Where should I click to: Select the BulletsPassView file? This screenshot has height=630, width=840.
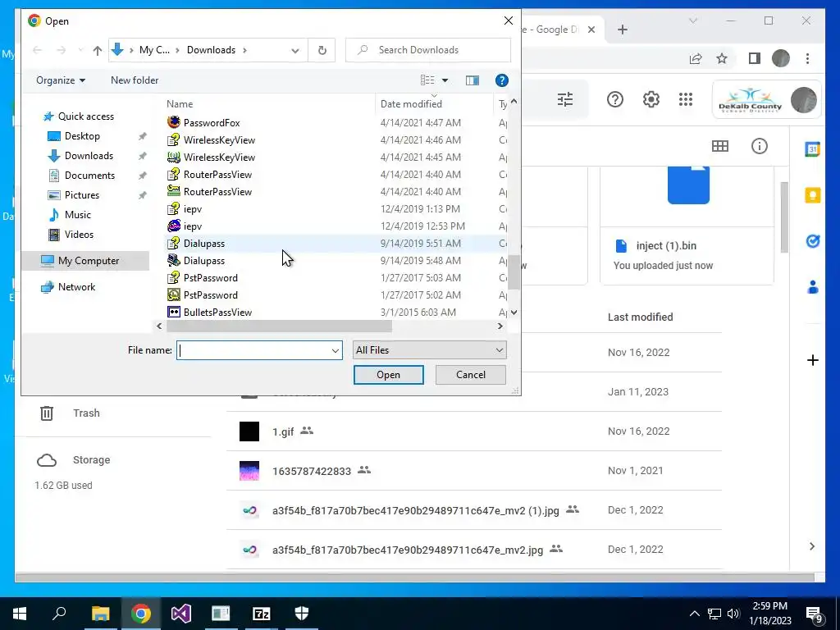click(x=217, y=313)
